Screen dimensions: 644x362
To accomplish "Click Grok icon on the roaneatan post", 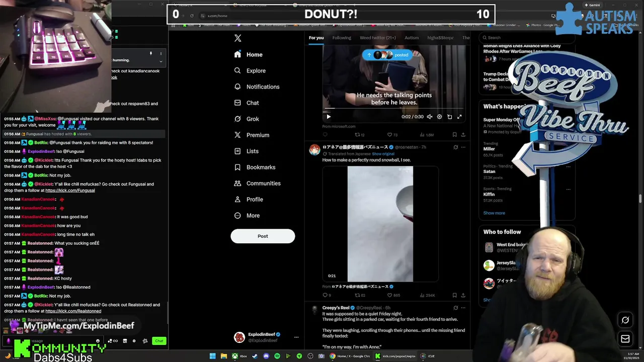I will pyautogui.click(x=455, y=147).
